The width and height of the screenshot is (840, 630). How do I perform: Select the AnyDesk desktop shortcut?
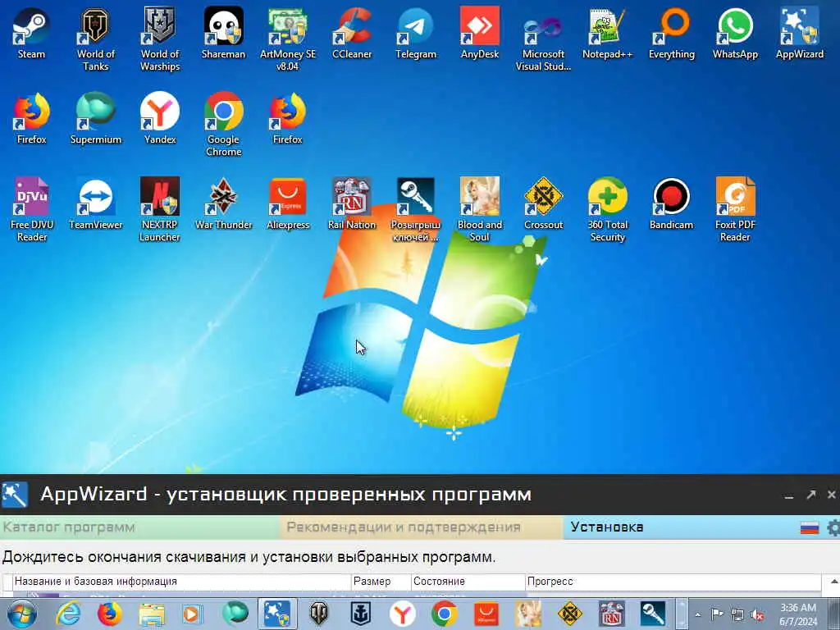(479, 33)
